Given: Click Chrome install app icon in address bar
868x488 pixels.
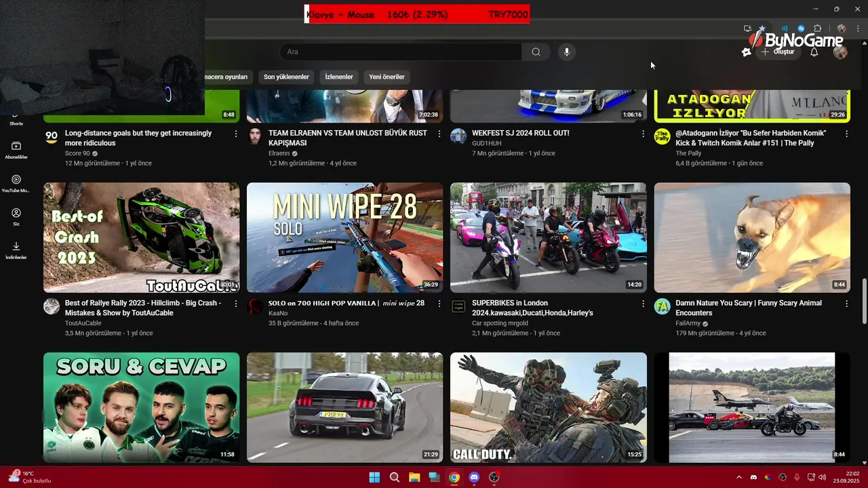Looking at the screenshot, I should point(747,28).
